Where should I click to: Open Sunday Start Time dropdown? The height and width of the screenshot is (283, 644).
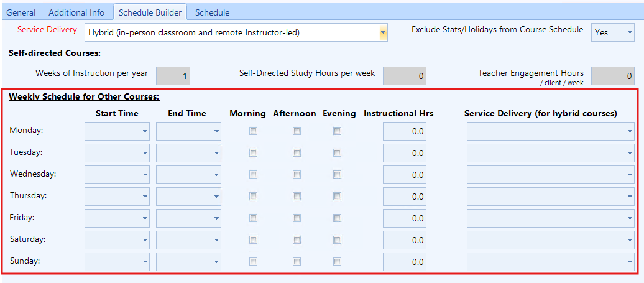coord(117,262)
